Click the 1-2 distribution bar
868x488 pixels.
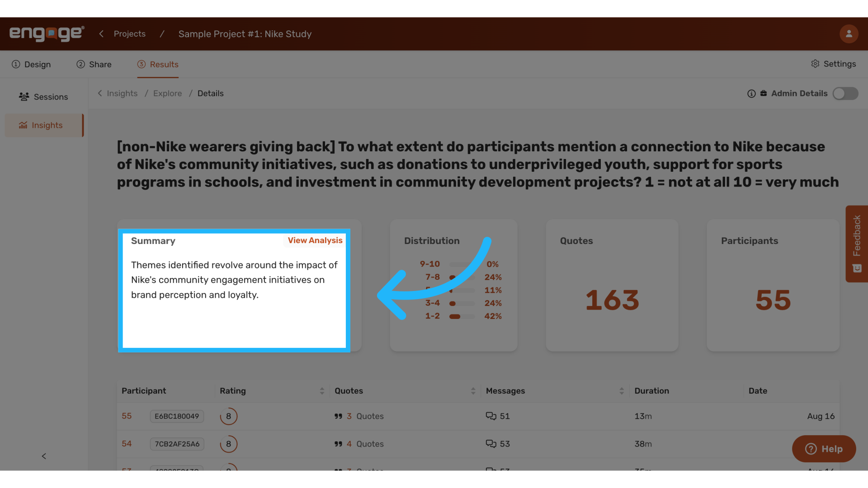point(462,316)
